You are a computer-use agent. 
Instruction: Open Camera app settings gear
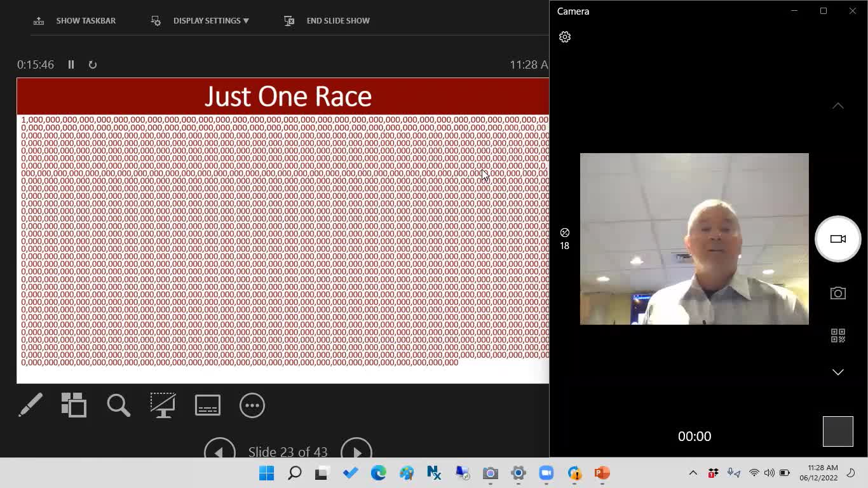(x=565, y=37)
